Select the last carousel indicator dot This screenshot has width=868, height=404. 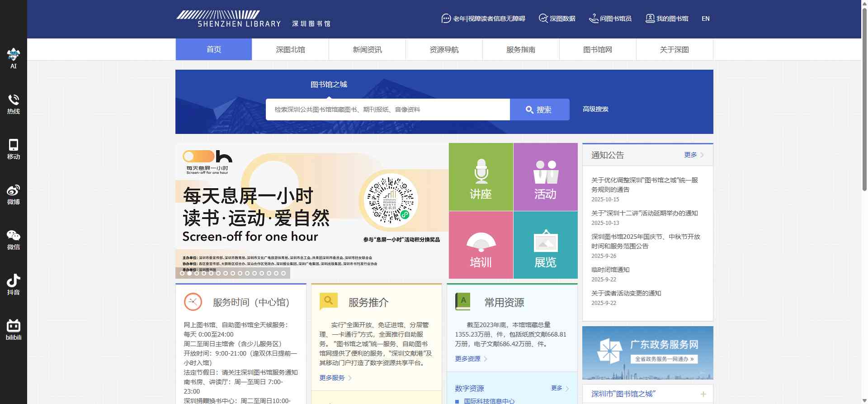(283, 273)
